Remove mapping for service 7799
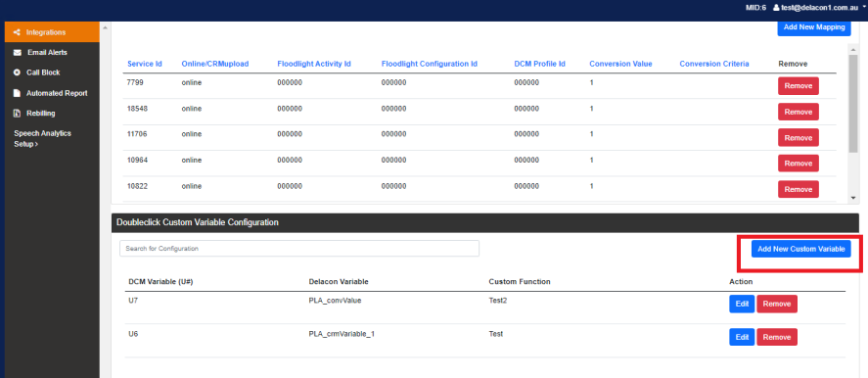The height and width of the screenshot is (378, 868). coord(798,86)
